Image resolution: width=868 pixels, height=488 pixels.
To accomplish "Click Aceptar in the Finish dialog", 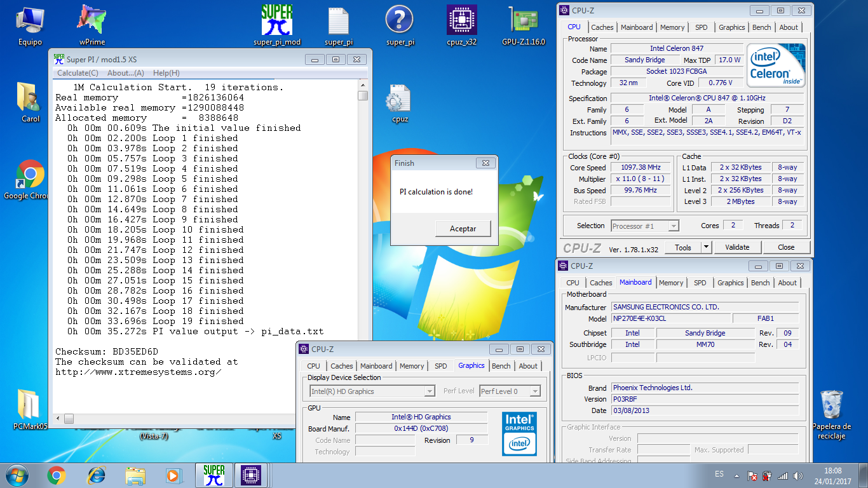I will pyautogui.click(x=463, y=229).
